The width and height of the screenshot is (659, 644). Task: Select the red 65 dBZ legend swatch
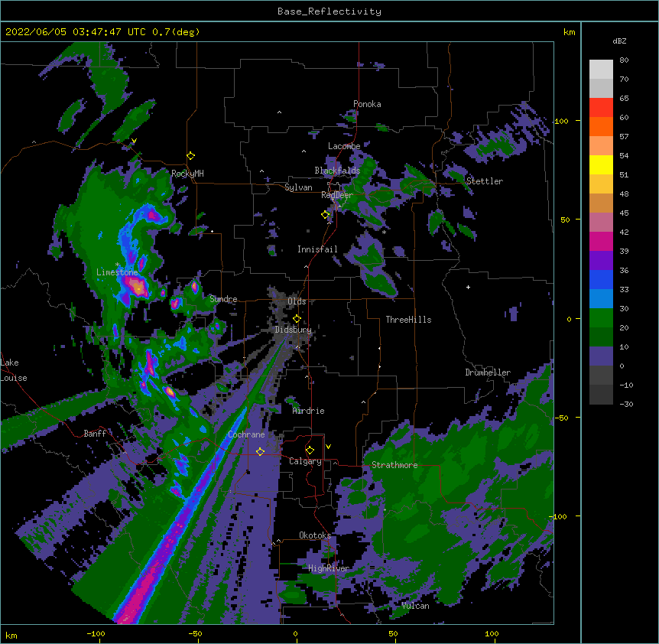[601, 108]
